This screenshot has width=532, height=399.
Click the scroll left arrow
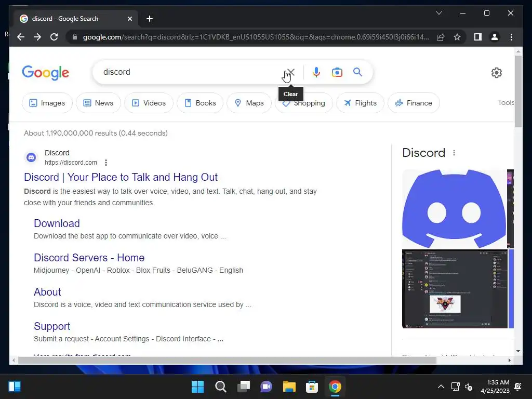[x=13, y=361]
